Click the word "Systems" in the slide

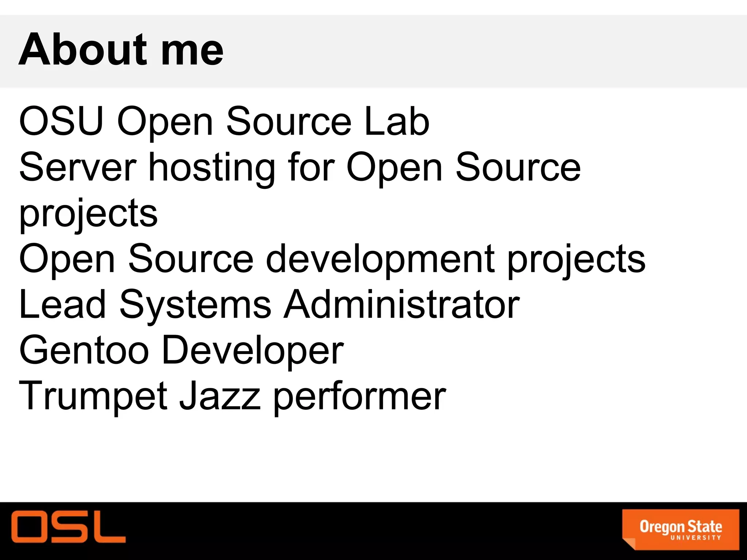(196, 305)
